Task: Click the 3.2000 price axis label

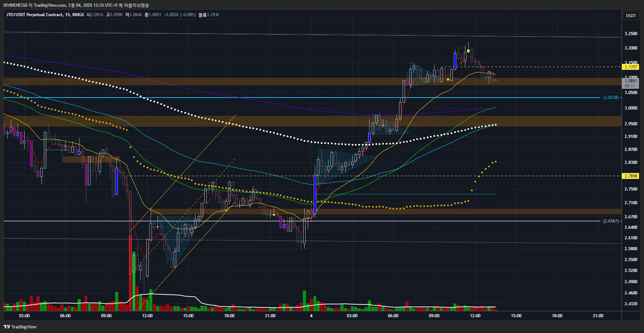Action: pos(631,48)
